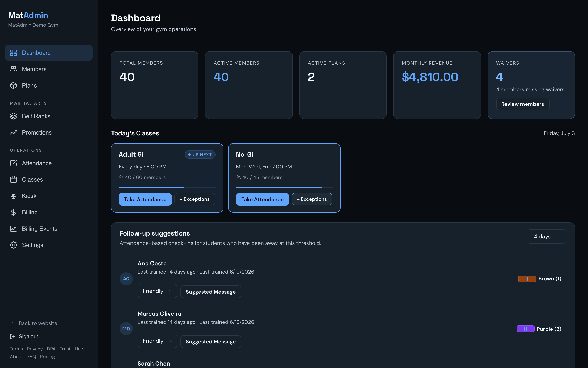The image size is (588, 368).
Task: Go to Belt Ranks section
Action: (49, 116)
